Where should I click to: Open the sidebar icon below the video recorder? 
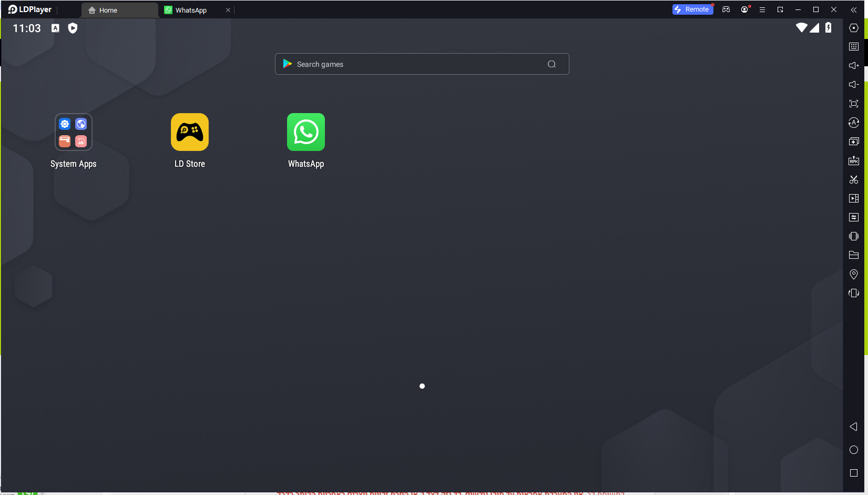pos(854,217)
